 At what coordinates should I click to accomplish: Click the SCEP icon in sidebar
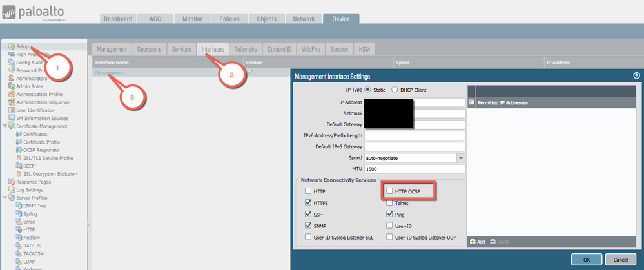(19, 166)
